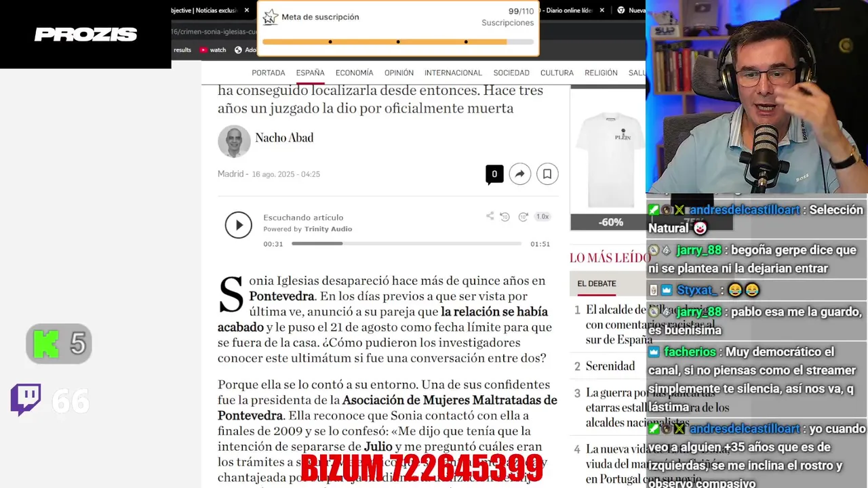Screen dimensions: 868x488
Task: Click 'la relación se había acabado' bold link
Action: pyautogui.click(x=382, y=319)
